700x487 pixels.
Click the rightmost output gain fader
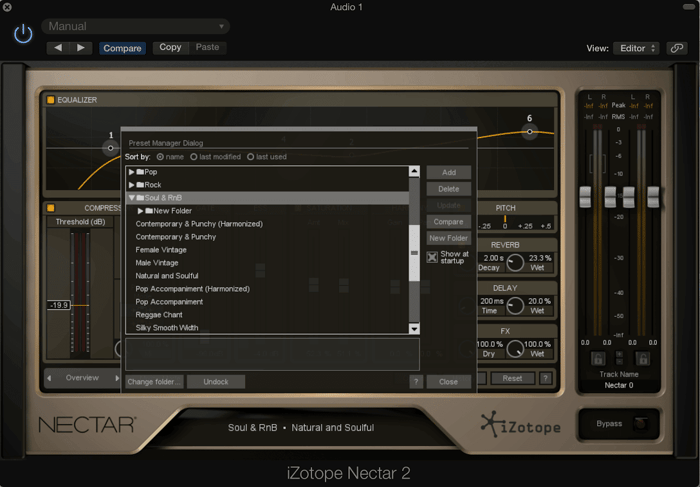tap(653, 197)
